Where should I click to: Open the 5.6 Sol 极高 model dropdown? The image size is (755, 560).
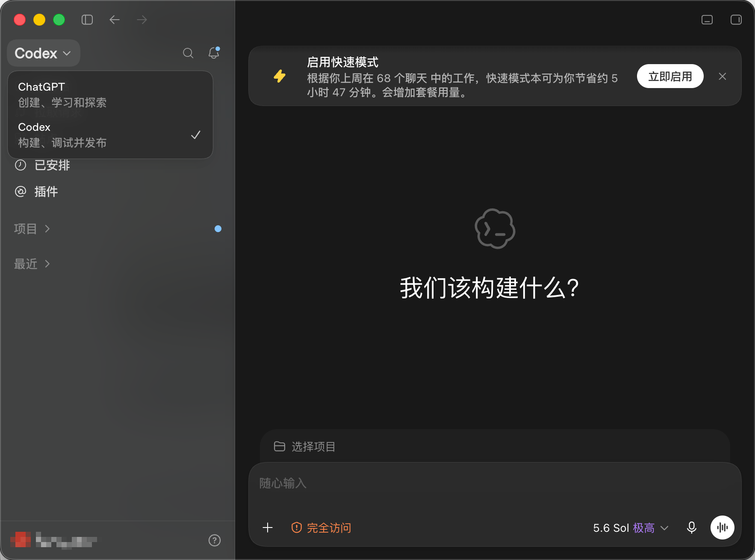631,528
